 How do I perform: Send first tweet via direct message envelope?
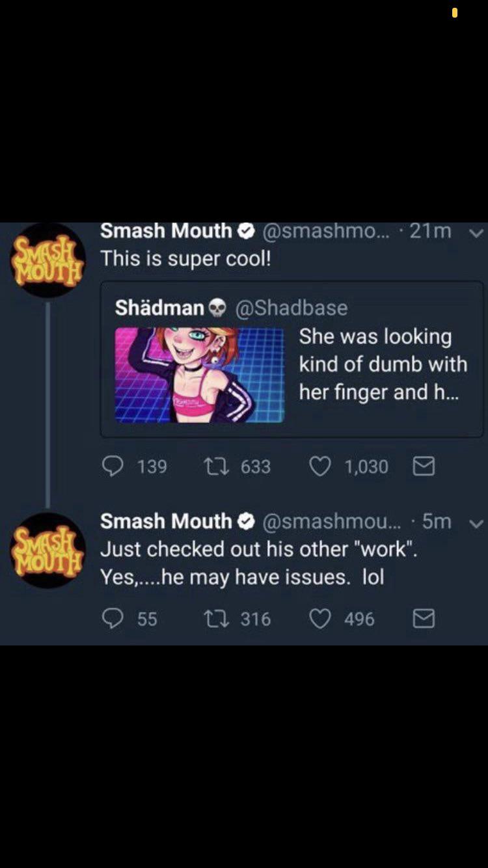click(x=424, y=466)
